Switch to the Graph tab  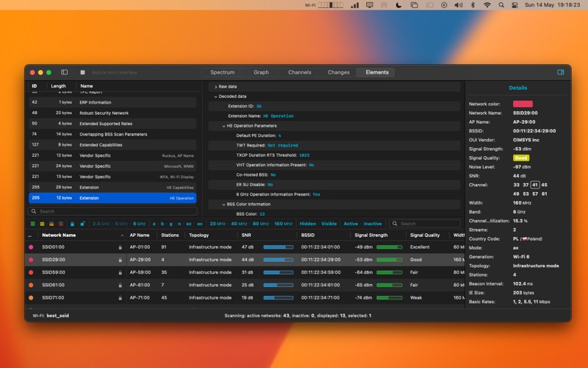tap(261, 72)
